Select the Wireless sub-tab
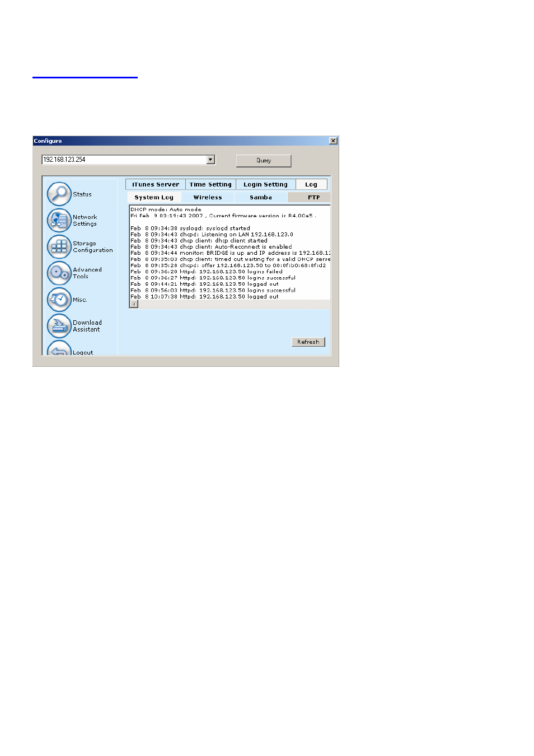This screenshot has height=756, width=534. click(x=208, y=197)
